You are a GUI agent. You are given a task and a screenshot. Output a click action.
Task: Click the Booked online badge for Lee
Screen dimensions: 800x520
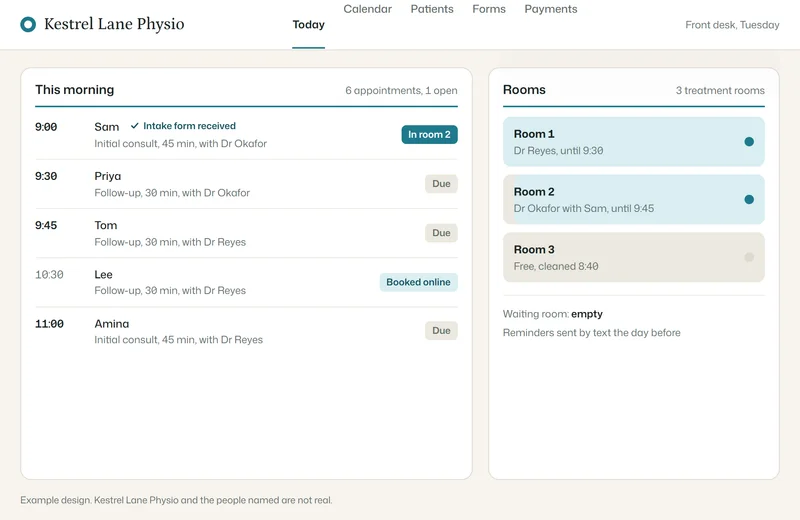click(x=418, y=282)
